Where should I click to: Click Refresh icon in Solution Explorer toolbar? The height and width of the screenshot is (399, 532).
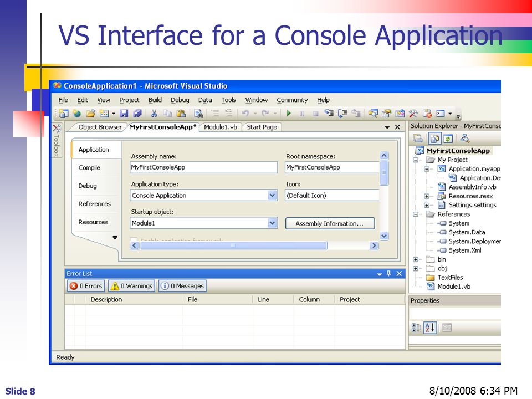coord(448,139)
